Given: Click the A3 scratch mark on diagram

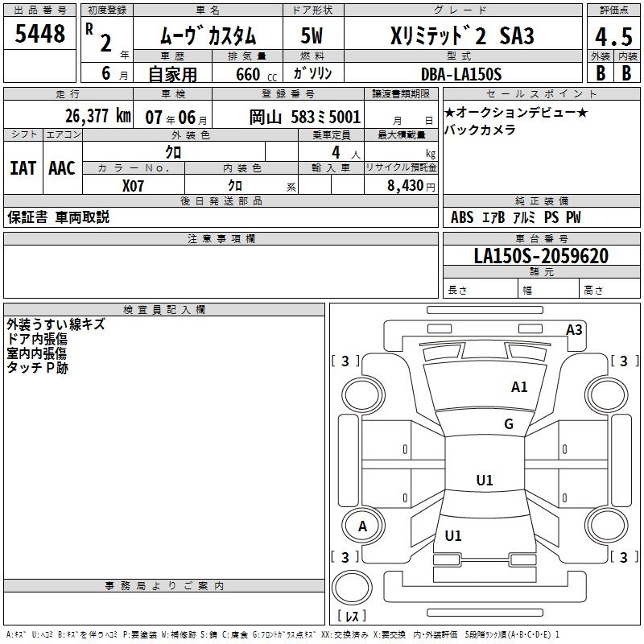Looking at the screenshot, I should click(574, 329).
